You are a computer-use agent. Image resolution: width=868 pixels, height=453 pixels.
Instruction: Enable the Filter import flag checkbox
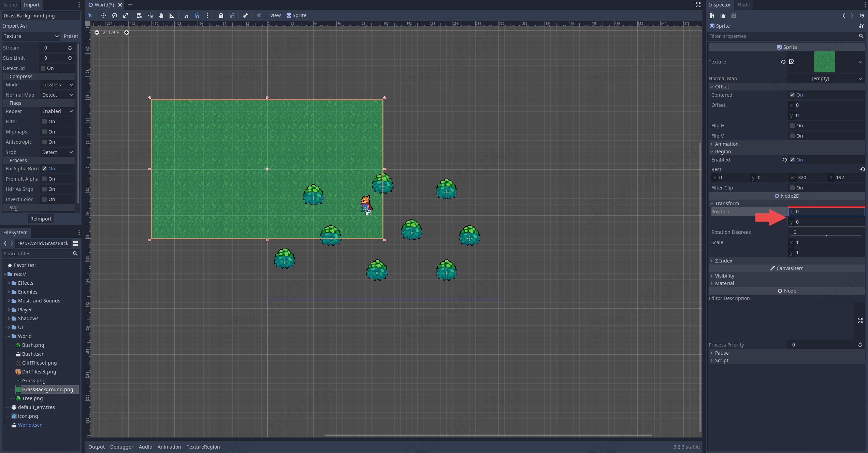coord(44,122)
